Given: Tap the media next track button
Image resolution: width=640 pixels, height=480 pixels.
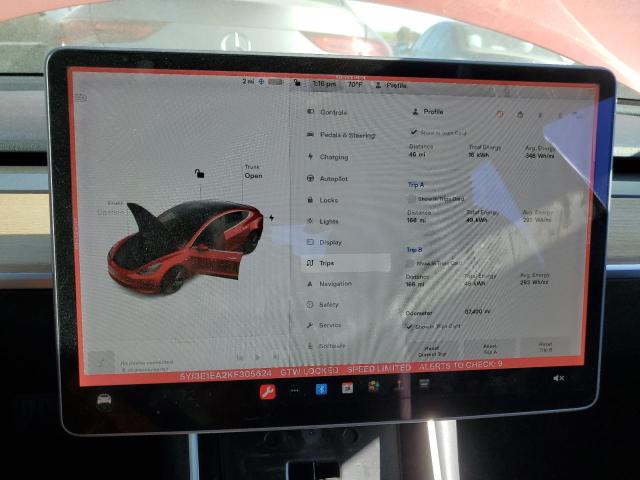Looking at the screenshot, I should tap(276, 357).
